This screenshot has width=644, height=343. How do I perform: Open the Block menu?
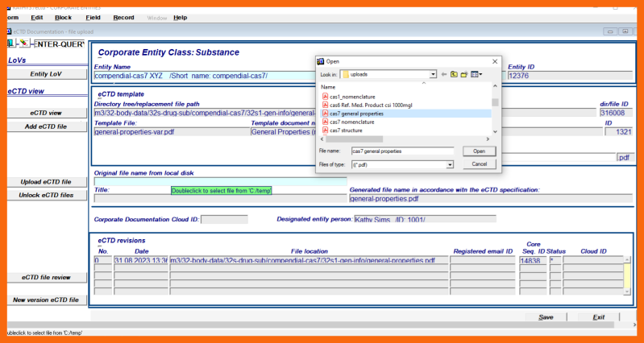pos(63,17)
